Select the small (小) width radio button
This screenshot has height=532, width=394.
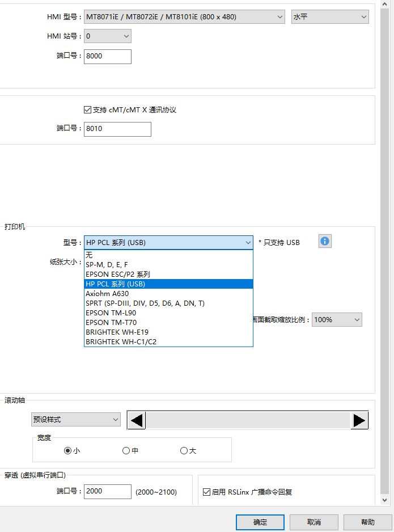(x=68, y=451)
